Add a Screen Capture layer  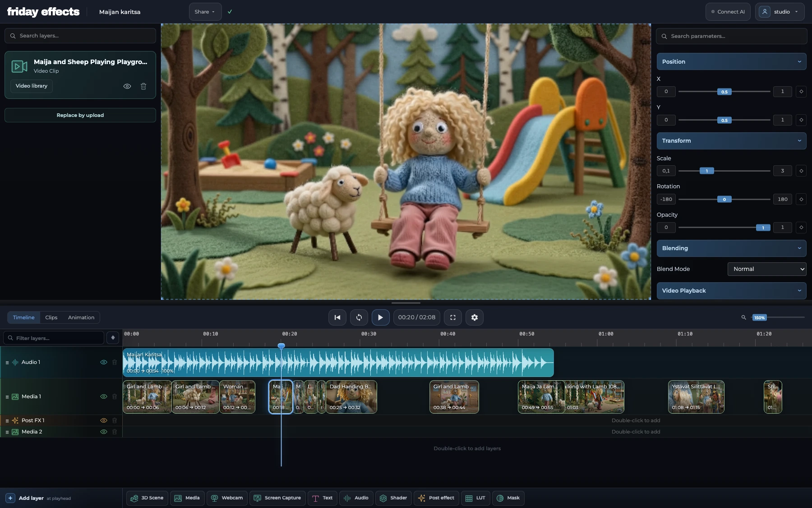(x=277, y=498)
